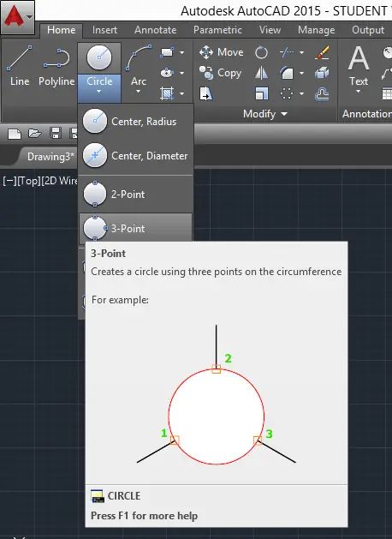Switch to the Output ribbon tab
This screenshot has height=539, width=392.
tap(368, 30)
